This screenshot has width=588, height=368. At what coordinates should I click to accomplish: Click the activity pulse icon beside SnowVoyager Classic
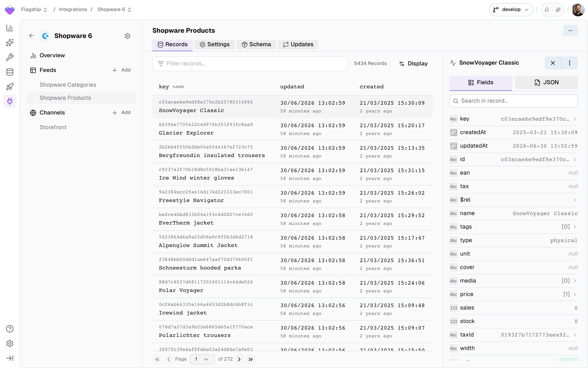pyautogui.click(x=453, y=63)
